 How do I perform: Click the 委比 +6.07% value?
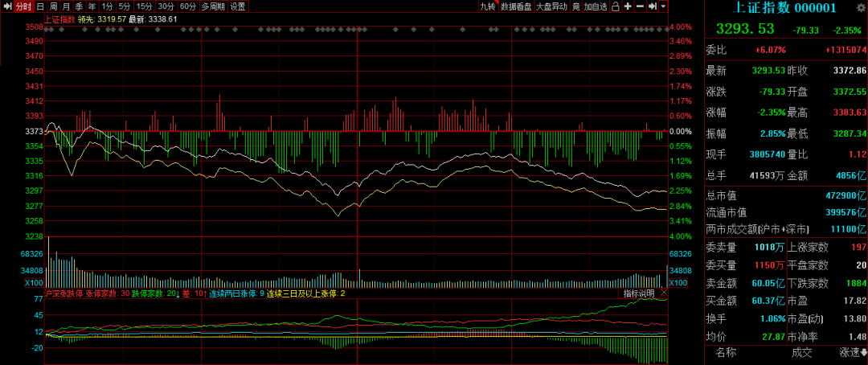[770, 50]
